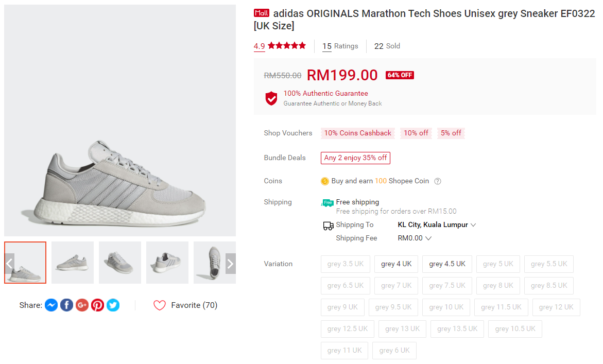Screen dimensions: 603x364
Task: Show previous product thumbnails arrow
Action: (x=9, y=264)
